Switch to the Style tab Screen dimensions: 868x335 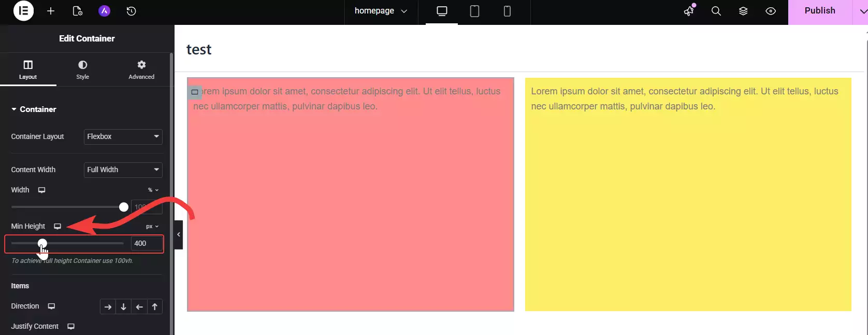click(83, 69)
